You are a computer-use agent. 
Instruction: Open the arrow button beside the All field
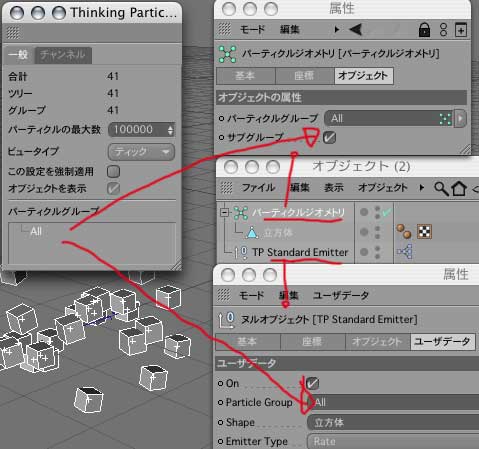click(x=460, y=118)
